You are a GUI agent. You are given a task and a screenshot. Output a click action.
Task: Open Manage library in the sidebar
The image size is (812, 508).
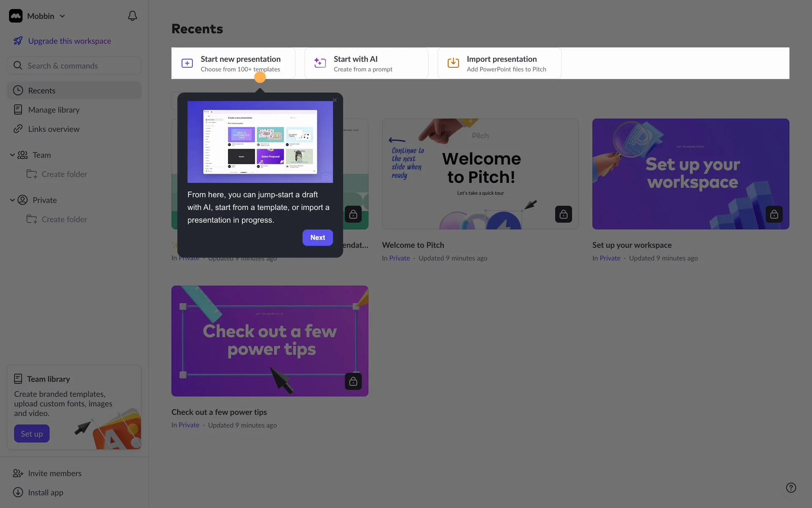tap(54, 110)
